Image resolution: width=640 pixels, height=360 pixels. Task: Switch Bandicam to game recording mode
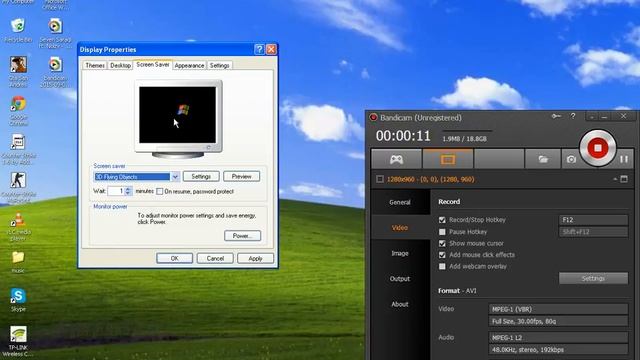tap(396, 159)
